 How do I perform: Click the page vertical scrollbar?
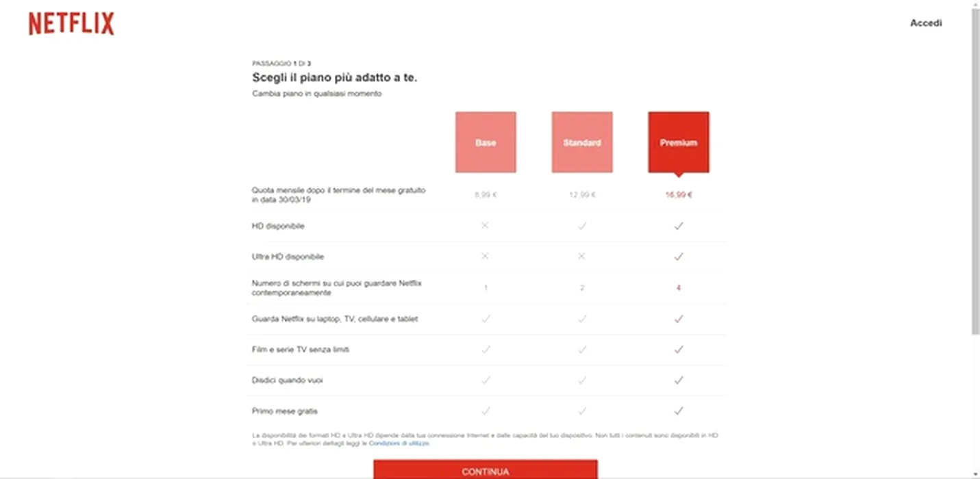[x=975, y=171]
